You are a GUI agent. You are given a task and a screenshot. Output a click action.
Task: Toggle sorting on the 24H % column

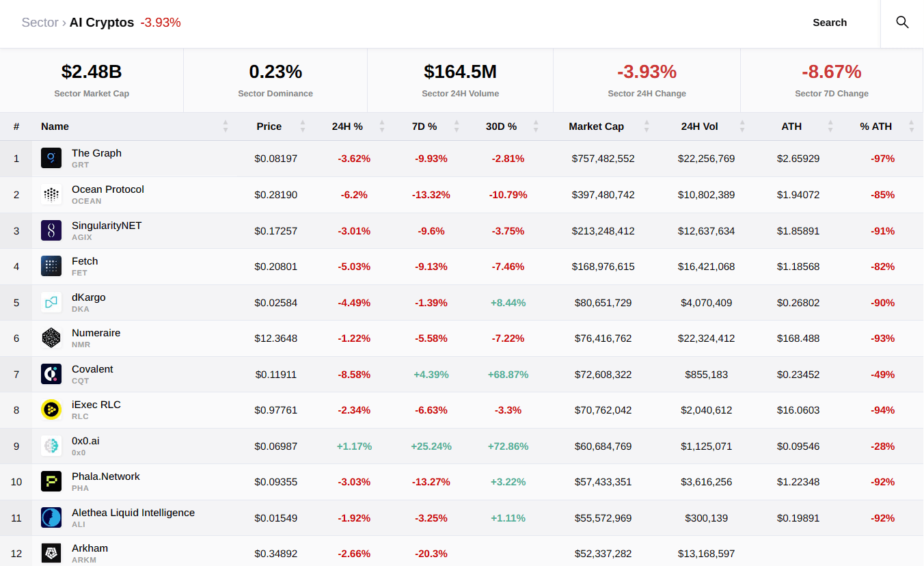(x=383, y=126)
